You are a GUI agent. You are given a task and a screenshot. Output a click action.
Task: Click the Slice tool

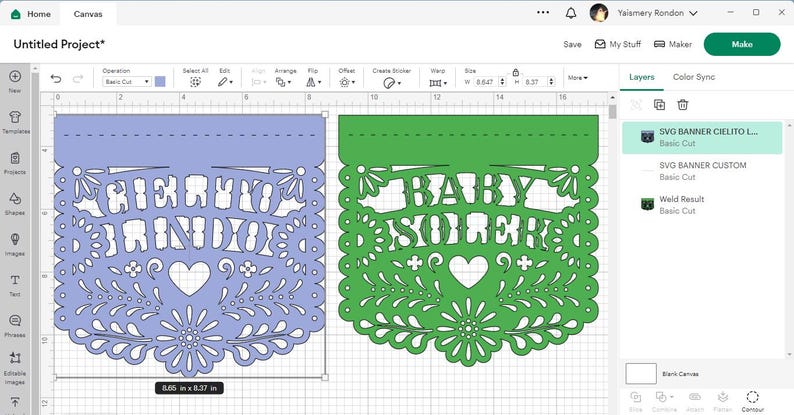[636, 401]
